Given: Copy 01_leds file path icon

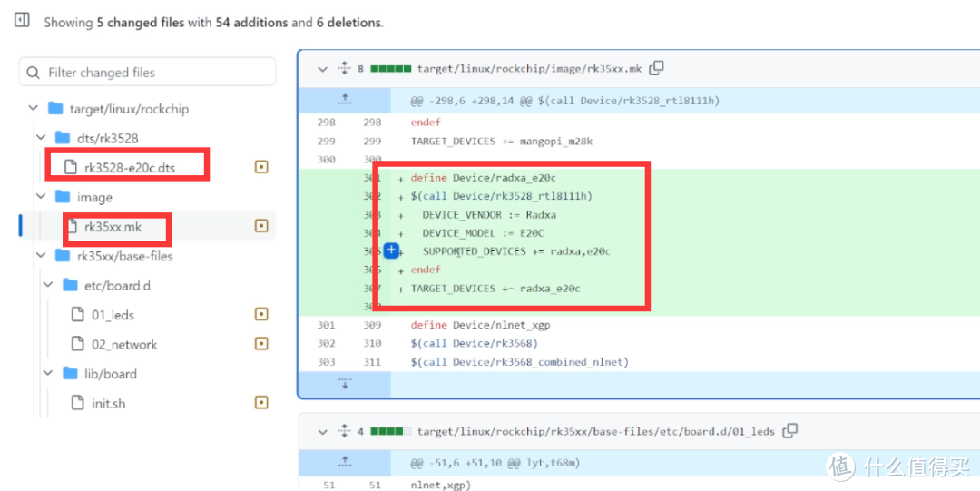Looking at the screenshot, I should coord(790,431).
